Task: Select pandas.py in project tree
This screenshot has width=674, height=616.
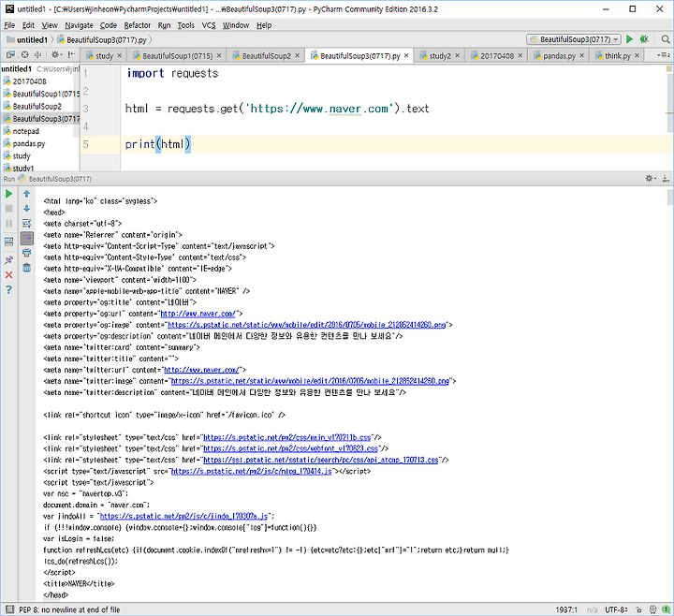Action: point(29,143)
